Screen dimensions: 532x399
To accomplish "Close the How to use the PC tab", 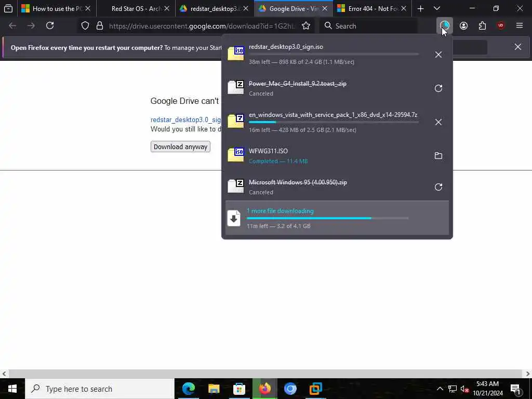I will tap(88, 8).
